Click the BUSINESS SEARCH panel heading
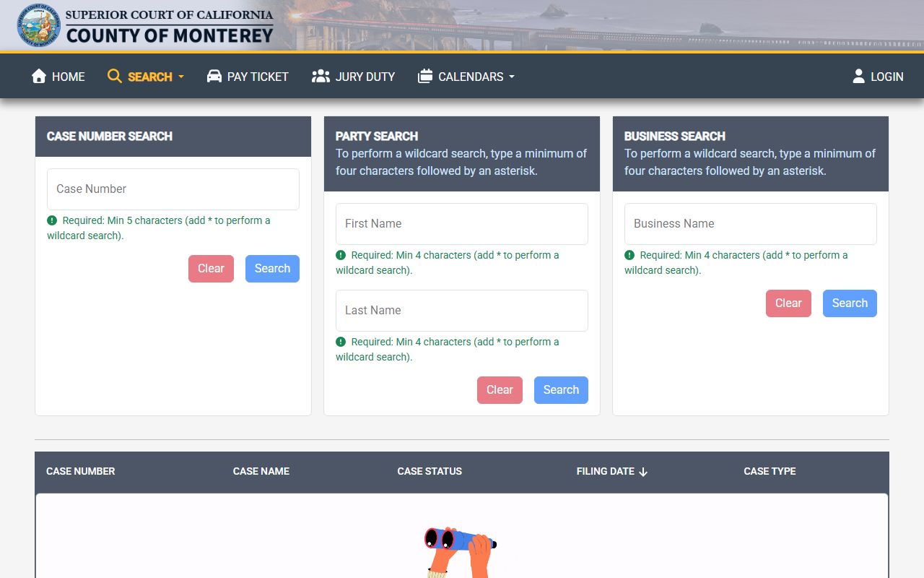924x578 pixels. click(x=675, y=136)
